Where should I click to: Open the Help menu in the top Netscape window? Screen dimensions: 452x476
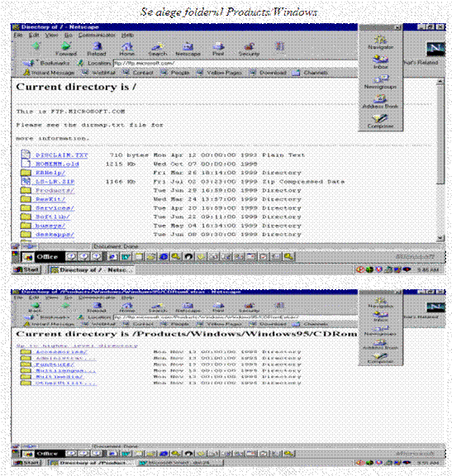click(x=127, y=36)
